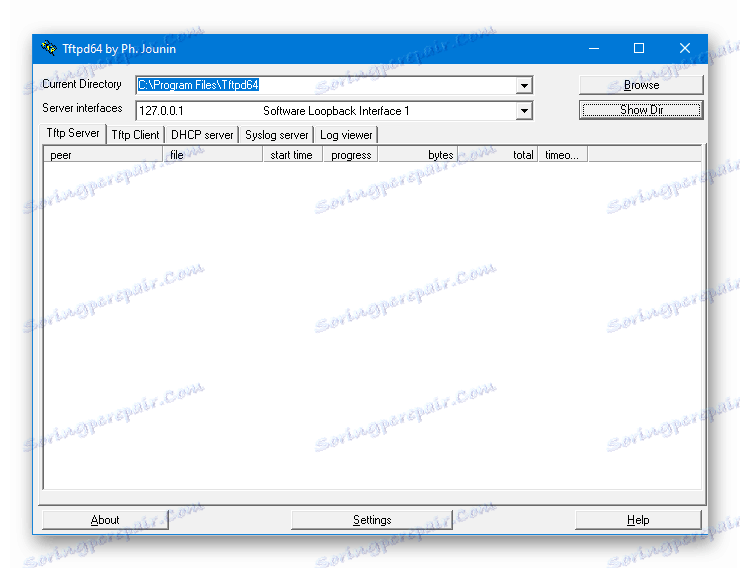
Task: Open the Log viewer tab
Action: pyautogui.click(x=346, y=135)
